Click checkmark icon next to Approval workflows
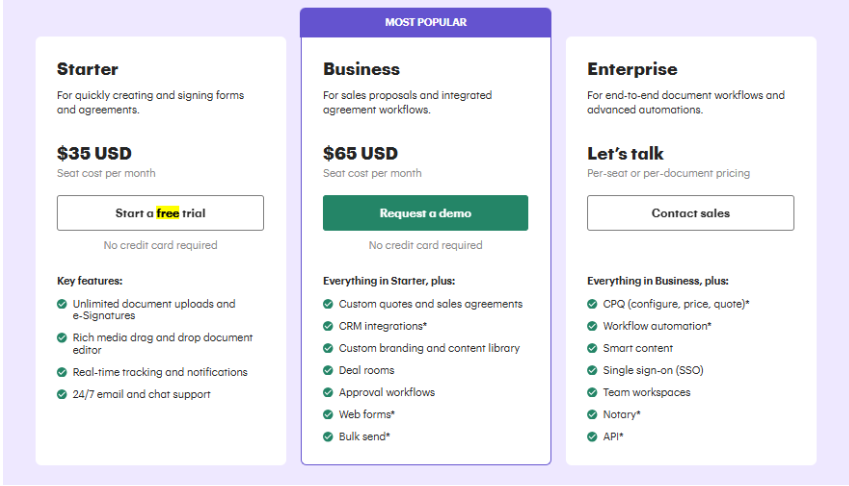Image resolution: width=849 pixels, height=486 pixels. [x=328, y=392]
